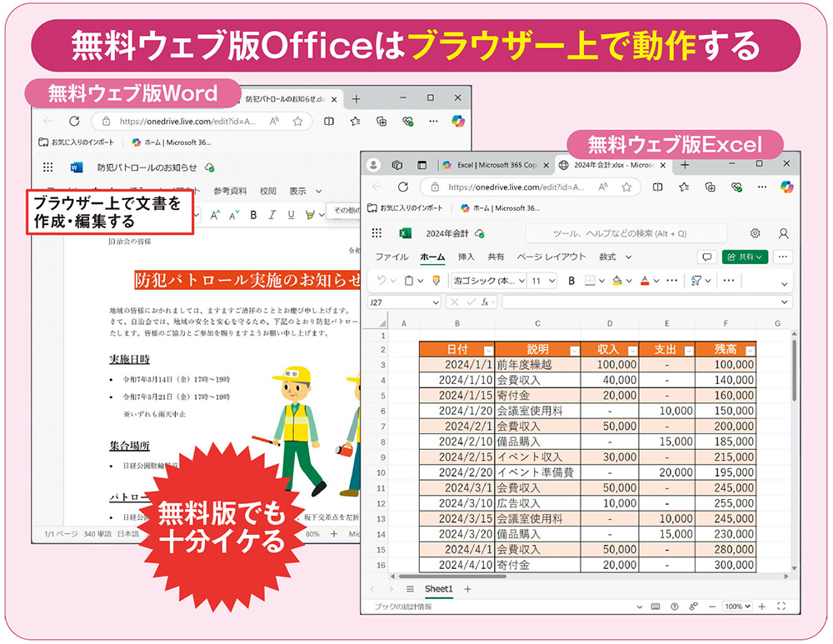
Task: Open Excel settings gear icon
Action: click(755, 233)
